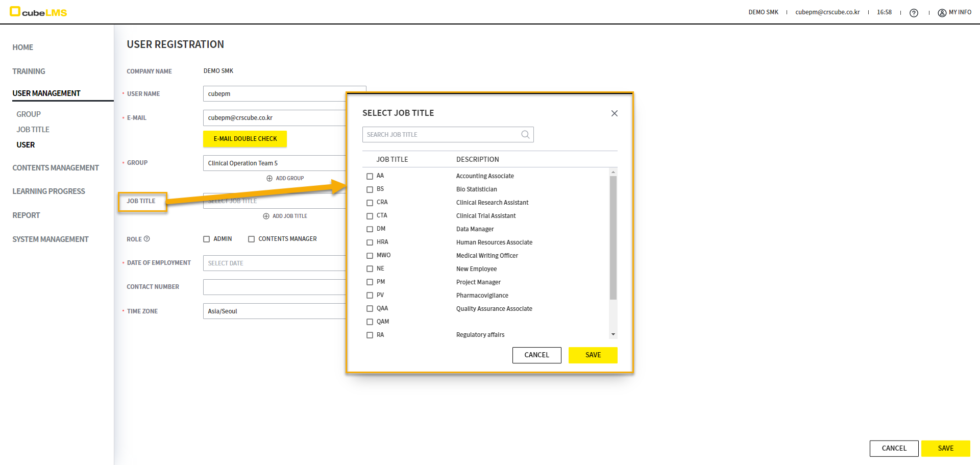Click the cubeLMS logo
Screen dimensions: 980x465
[x=38, y=12]
